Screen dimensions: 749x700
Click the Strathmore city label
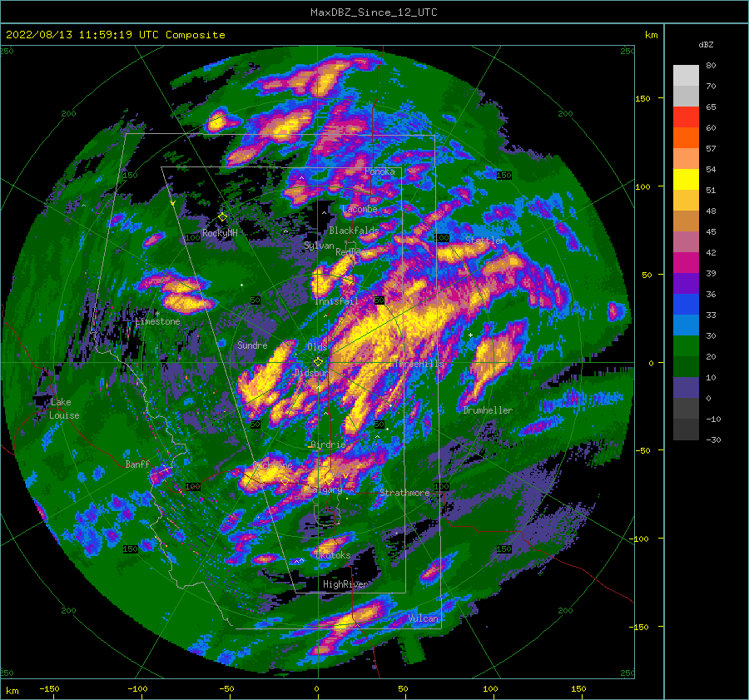coord(404,493)
